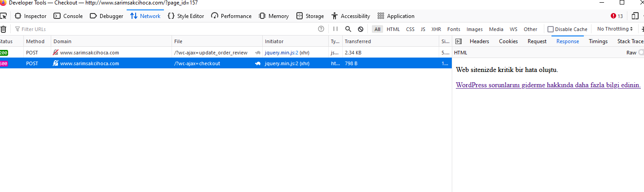Sort by the Method column header

[x=37, y=41]
